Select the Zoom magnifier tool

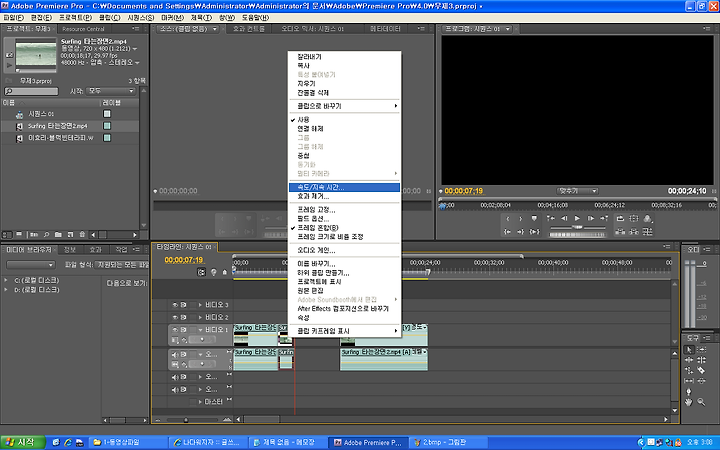tap(701, 402)
